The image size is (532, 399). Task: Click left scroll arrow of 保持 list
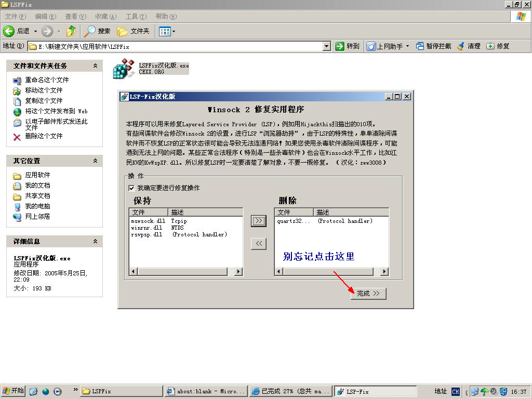click(x=134, y=271)
